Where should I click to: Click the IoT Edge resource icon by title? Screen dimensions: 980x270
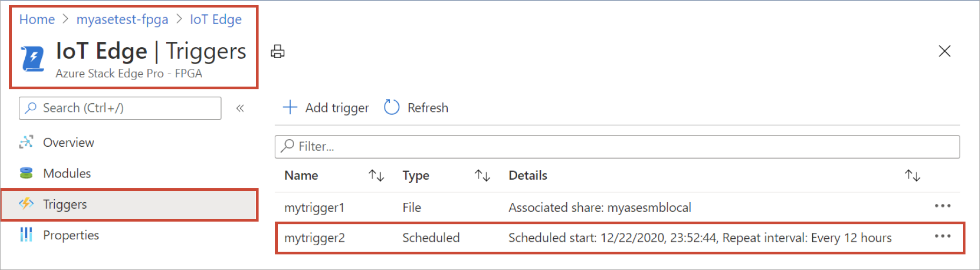(32, 58)
